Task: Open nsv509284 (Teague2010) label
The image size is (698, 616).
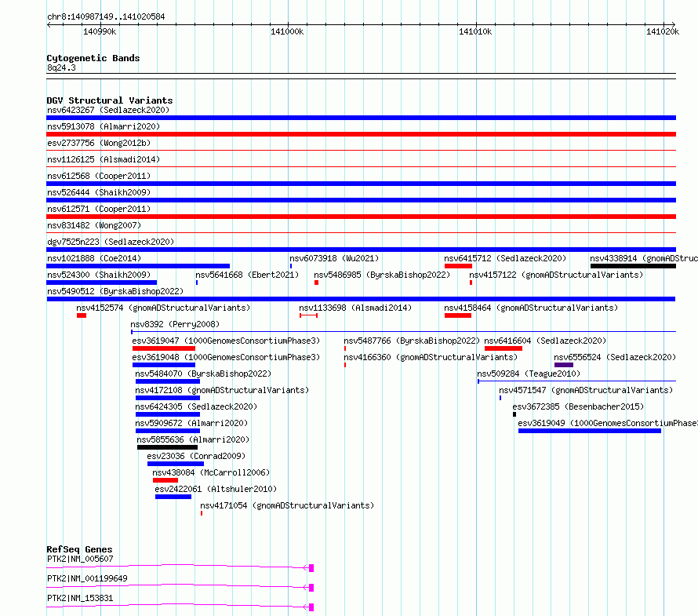Action: (x=529, y=374)
